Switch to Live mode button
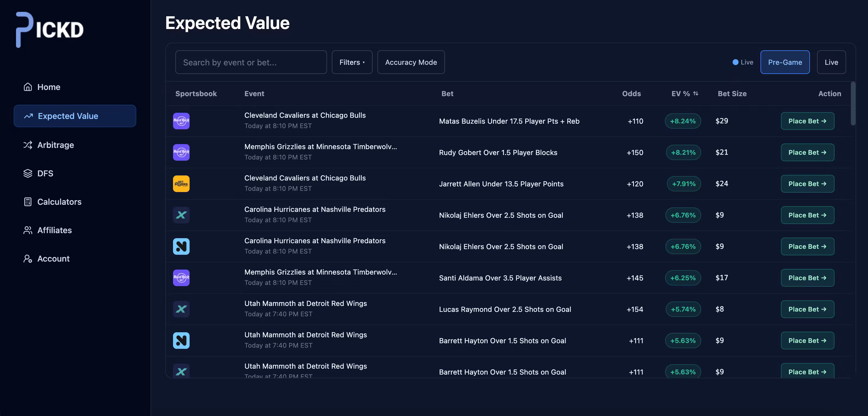This screenshot has height=416, width=868. (x=831, y=62)
